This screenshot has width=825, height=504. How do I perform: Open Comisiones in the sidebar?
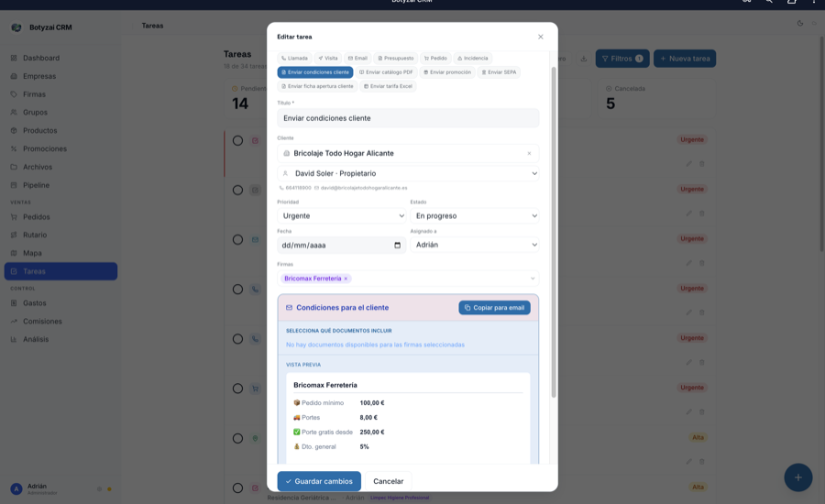60,322
